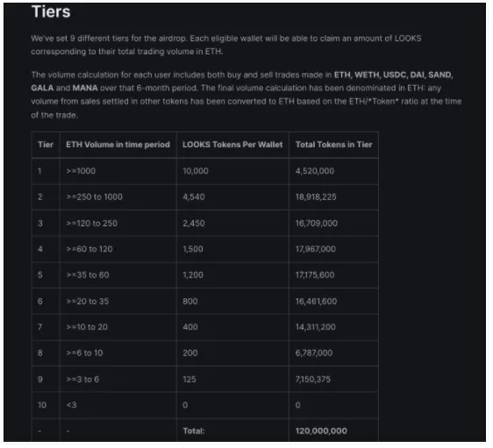Click the Tiers heading
493x448 pixels.
coord(51,12)
